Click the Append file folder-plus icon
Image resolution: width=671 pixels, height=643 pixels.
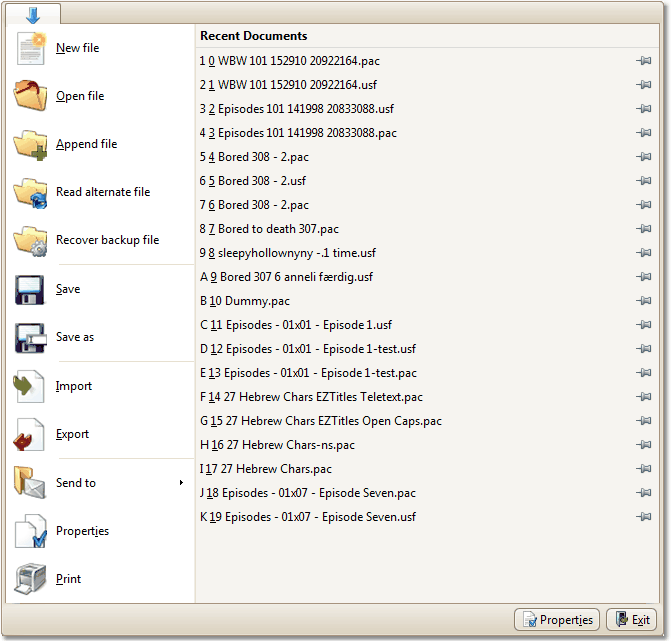[x=30, y=145]
